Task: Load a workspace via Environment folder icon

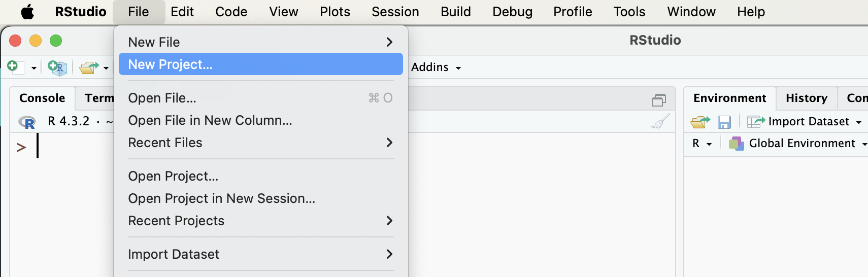Action: tap(700, 122)
